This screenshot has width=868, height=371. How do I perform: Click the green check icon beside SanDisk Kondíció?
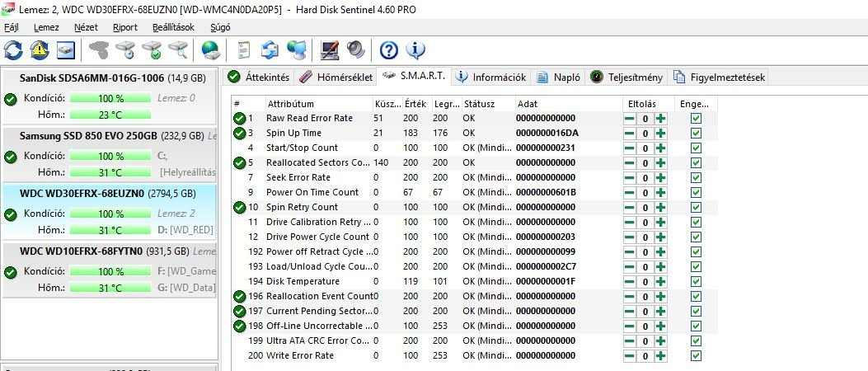pyautogui.click(x=10, y=99)
